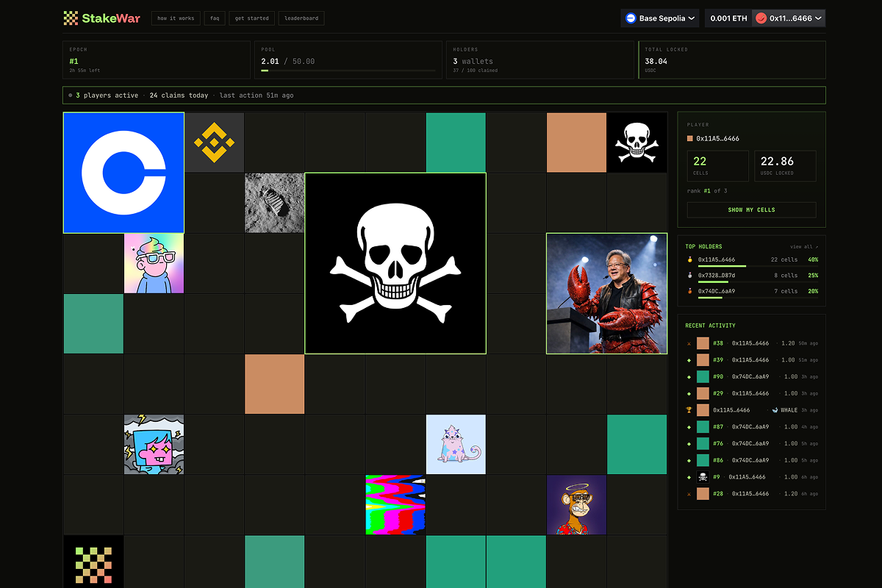Click the blue square-face lightning character cell

pyautogui.click(x=154, y=444)
